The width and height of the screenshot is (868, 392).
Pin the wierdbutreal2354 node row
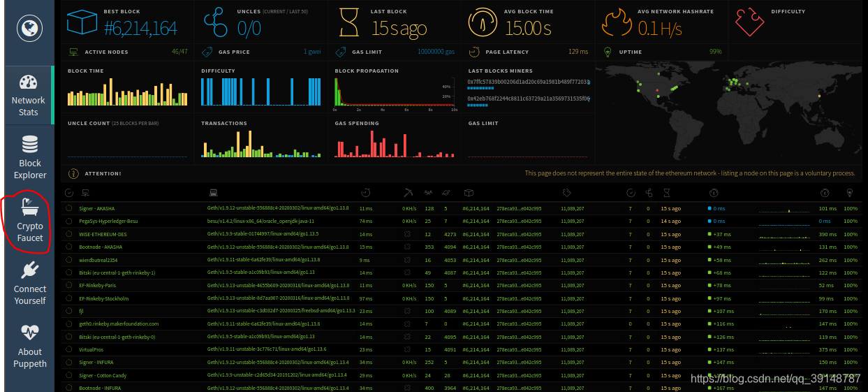[x=68, y=259]
